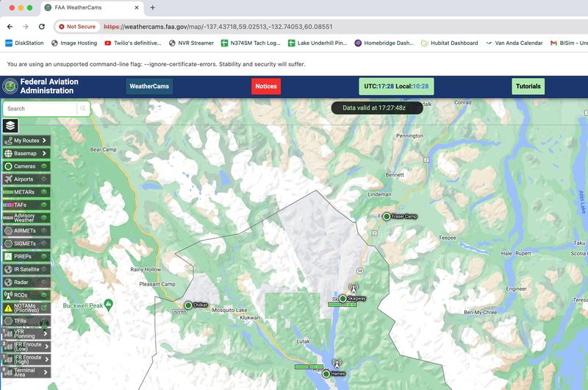Click the Not Secure warning badge

[77, 26]
